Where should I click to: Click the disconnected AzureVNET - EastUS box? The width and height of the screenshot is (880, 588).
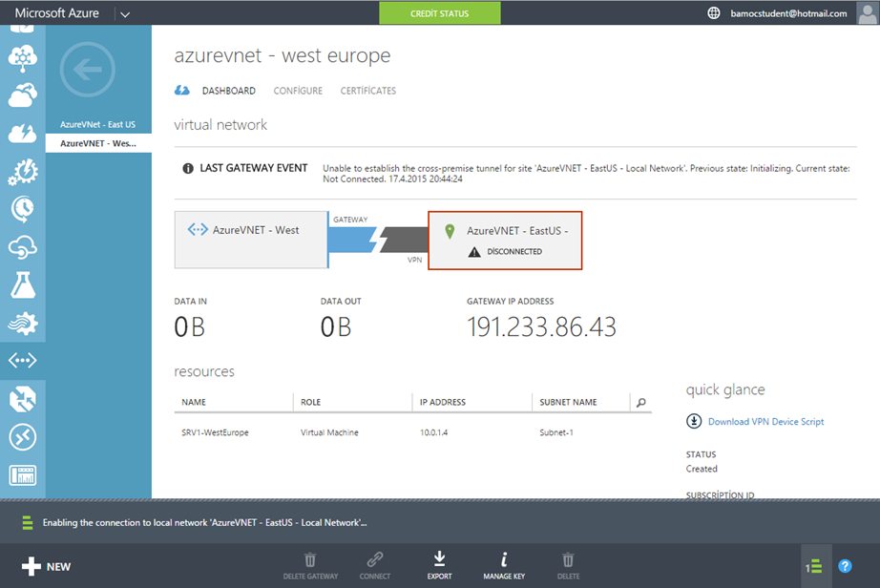pyautogui.click(x=505, y=241)
